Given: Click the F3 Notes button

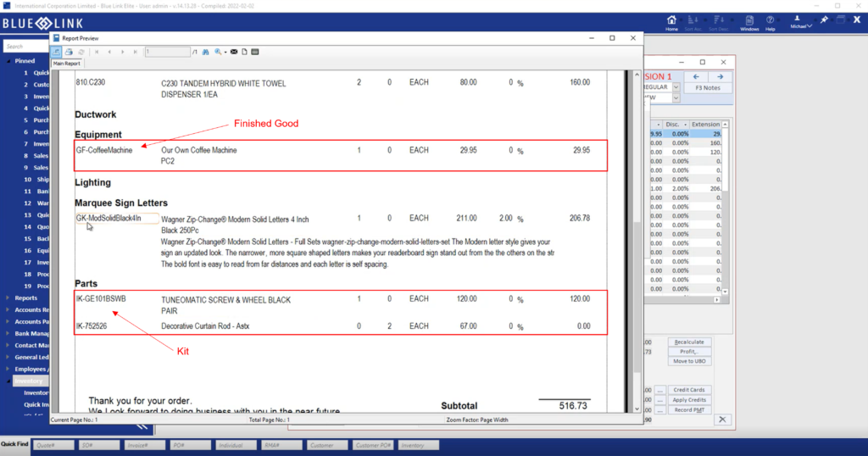Looking at the screenshot, I should [x=707, y=87].
